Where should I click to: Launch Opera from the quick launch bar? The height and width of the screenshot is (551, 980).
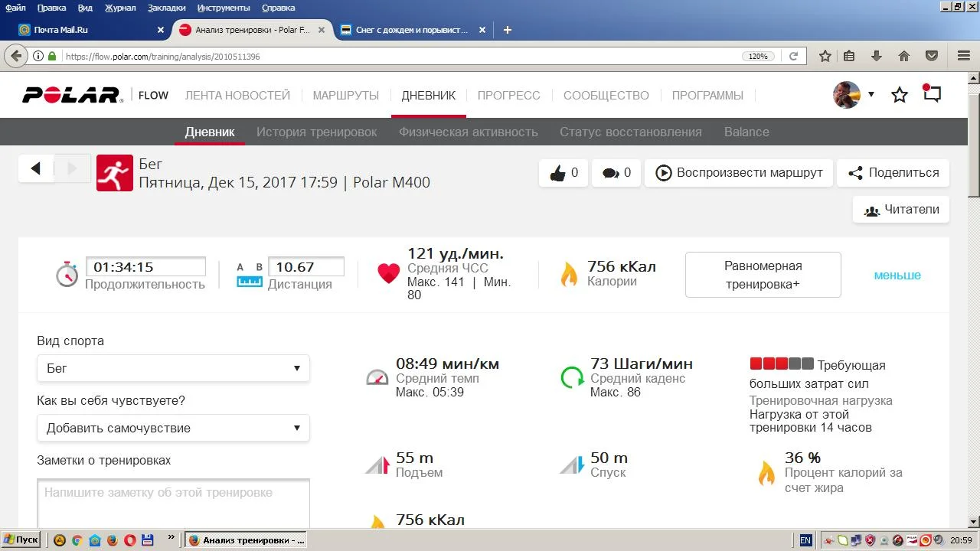pyautogui.click(x=129, y=540)
